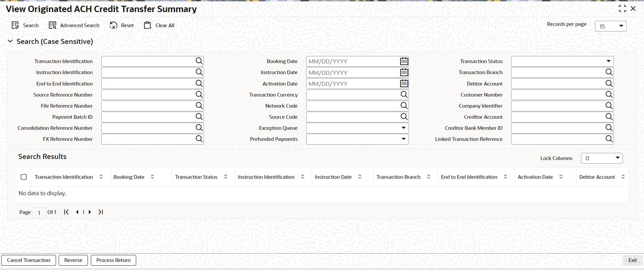Click the Cancel Transaction button
This screenshot has height=270, width=644.
(29, 260)
